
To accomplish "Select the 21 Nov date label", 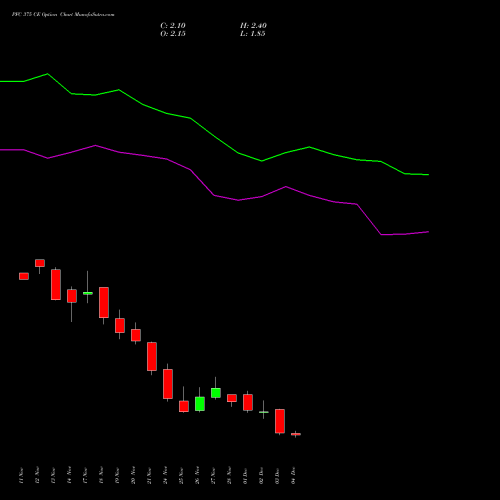I will (x=149, y=475).
